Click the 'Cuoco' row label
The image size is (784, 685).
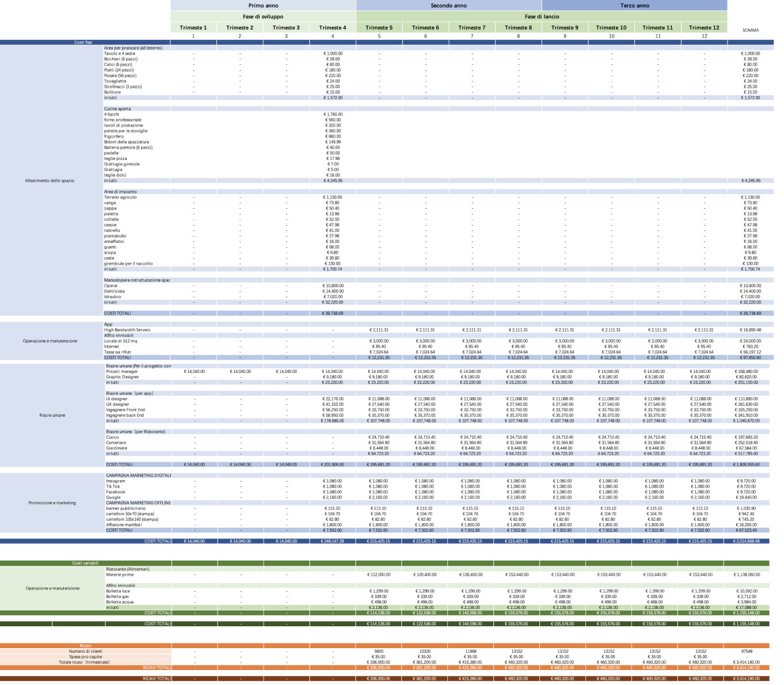point(112,437)
